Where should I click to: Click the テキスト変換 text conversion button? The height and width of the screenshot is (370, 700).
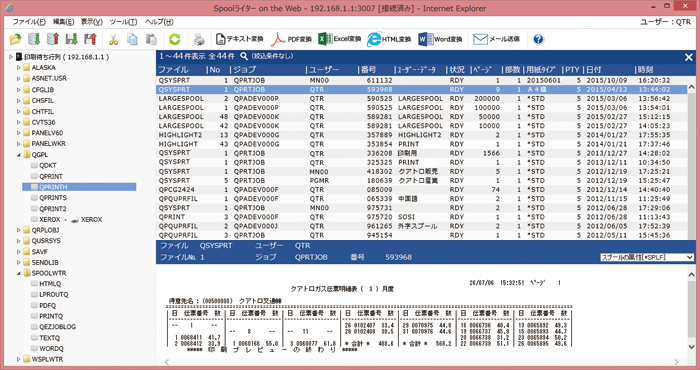pyautogui.click(x=239, y=39)
